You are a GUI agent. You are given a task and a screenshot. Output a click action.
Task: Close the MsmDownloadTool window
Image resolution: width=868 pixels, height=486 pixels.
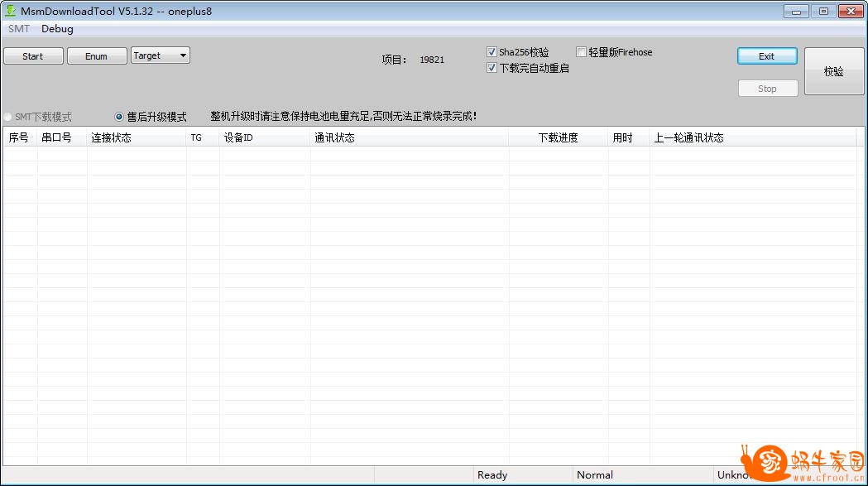pyautogui.click(x=851, y=11)
